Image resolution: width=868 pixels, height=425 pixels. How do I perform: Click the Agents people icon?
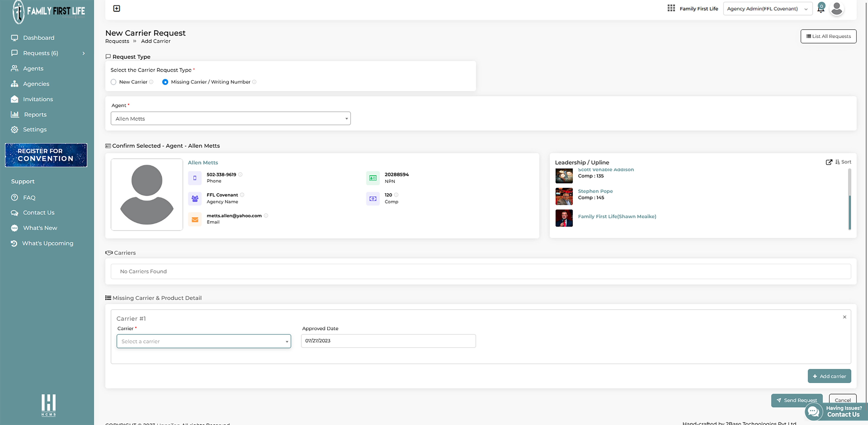pyautogui.click(x=15, y=68)
